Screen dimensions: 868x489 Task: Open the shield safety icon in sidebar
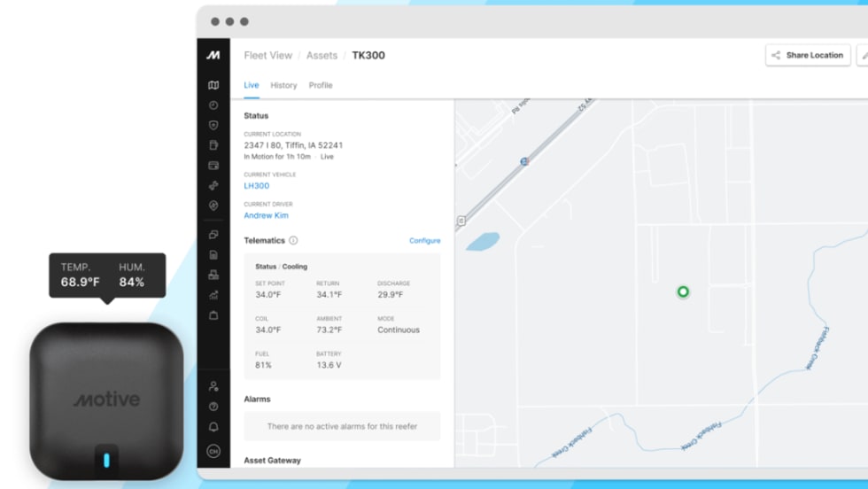click(213, 126)
